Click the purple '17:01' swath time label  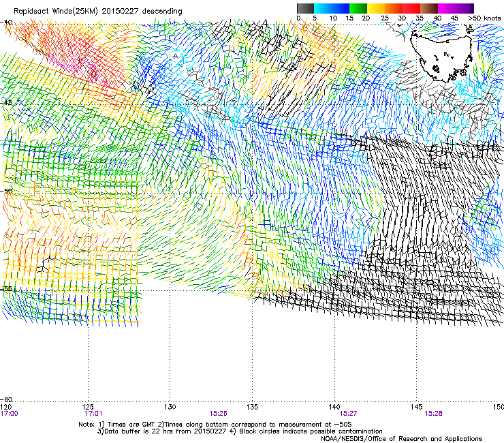click(x=93, y=414)
